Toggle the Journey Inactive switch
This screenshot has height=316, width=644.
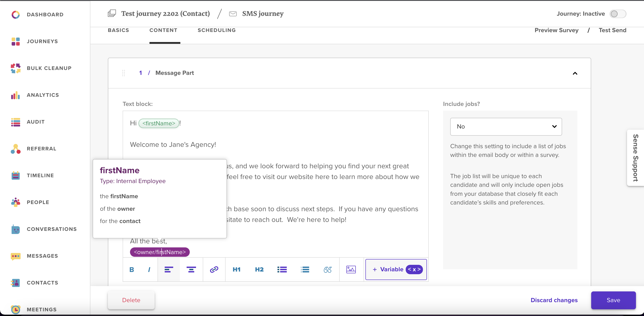tap(618, 14)
